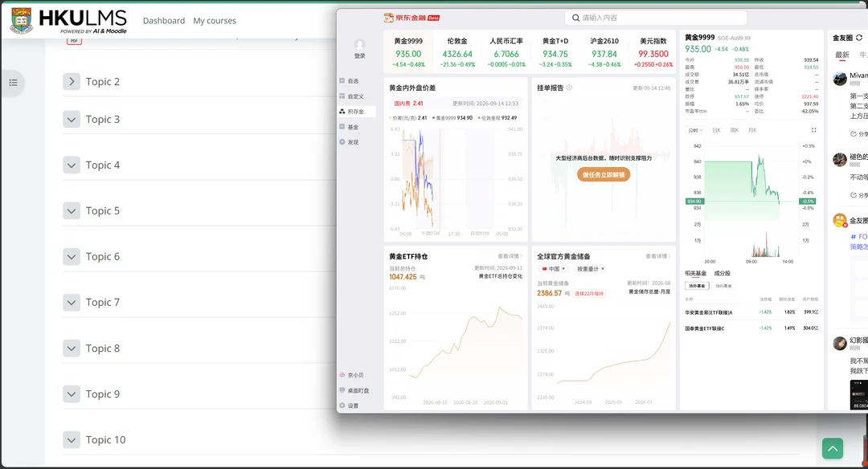This screenshot has height=469, width=868.
Task: Click the Topic 5 heading text
Action: [x=102, y=210]
